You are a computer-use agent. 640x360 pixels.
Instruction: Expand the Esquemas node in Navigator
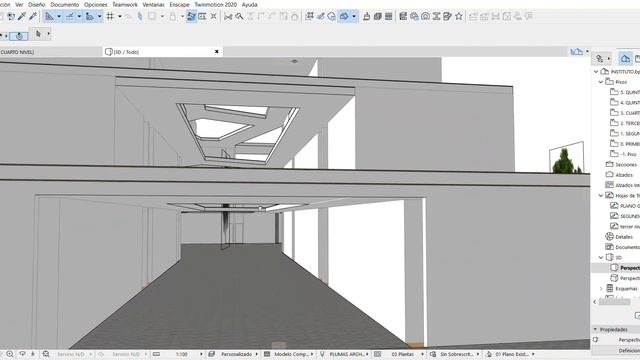coord(601,289)
